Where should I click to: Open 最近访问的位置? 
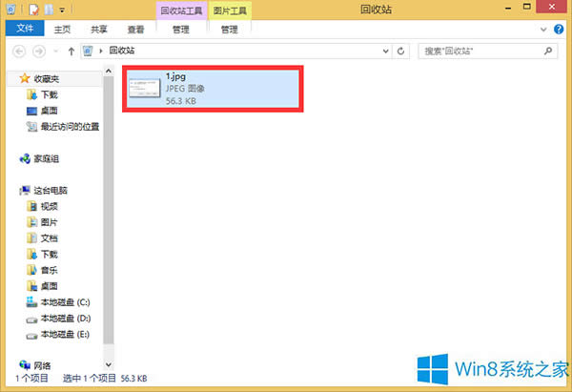point(70,127)
